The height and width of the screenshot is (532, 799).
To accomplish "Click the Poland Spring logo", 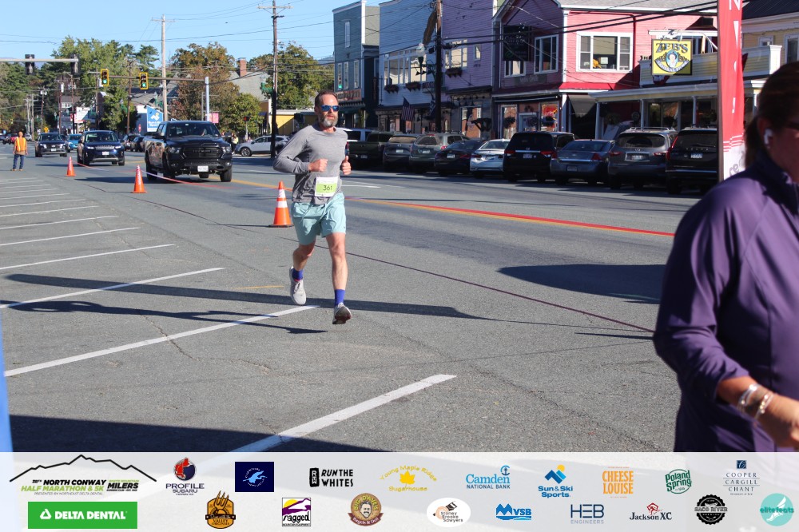I will click(x=678, y=480).
